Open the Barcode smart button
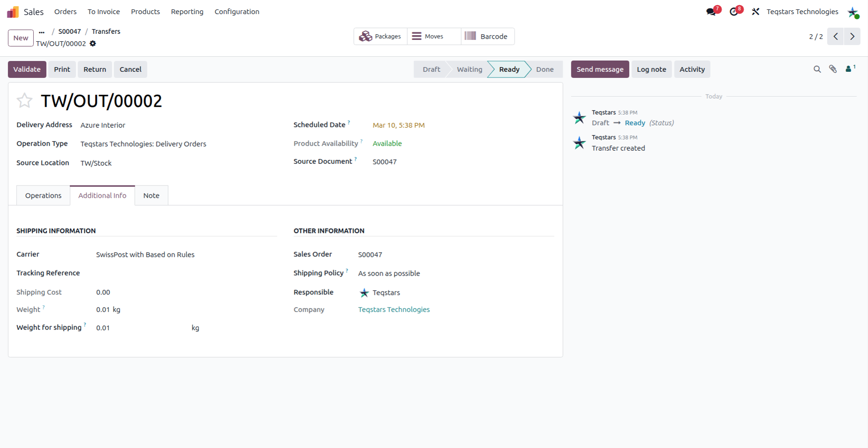 (x=487, y=36)
